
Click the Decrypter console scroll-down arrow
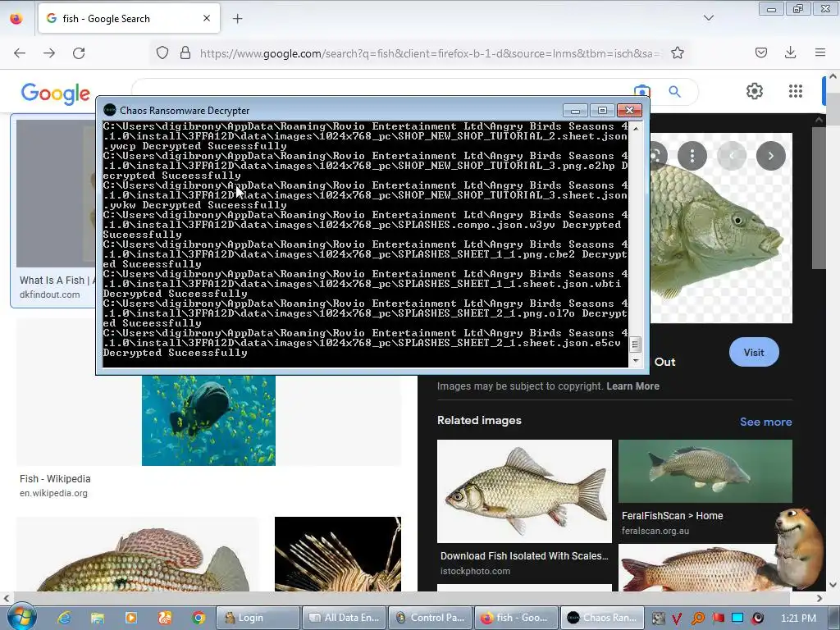click(636, 361)
